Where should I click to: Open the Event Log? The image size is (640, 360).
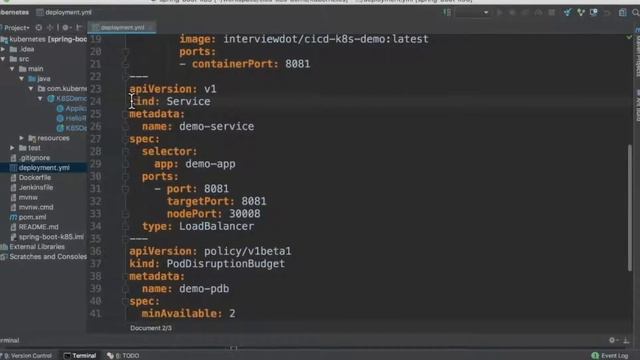610,356
